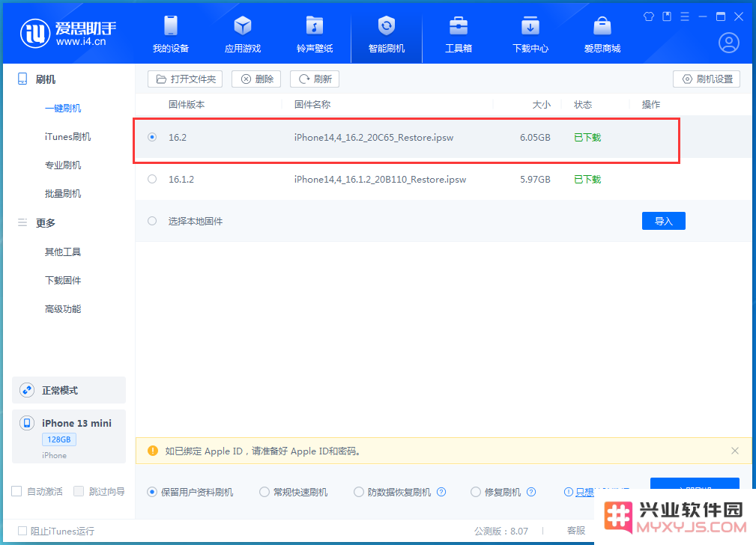This screenshot has height=545, width=756.
Task: Enable the 跳过向导 checkbox
Action: pyautogui.click(x=79, y=491)
